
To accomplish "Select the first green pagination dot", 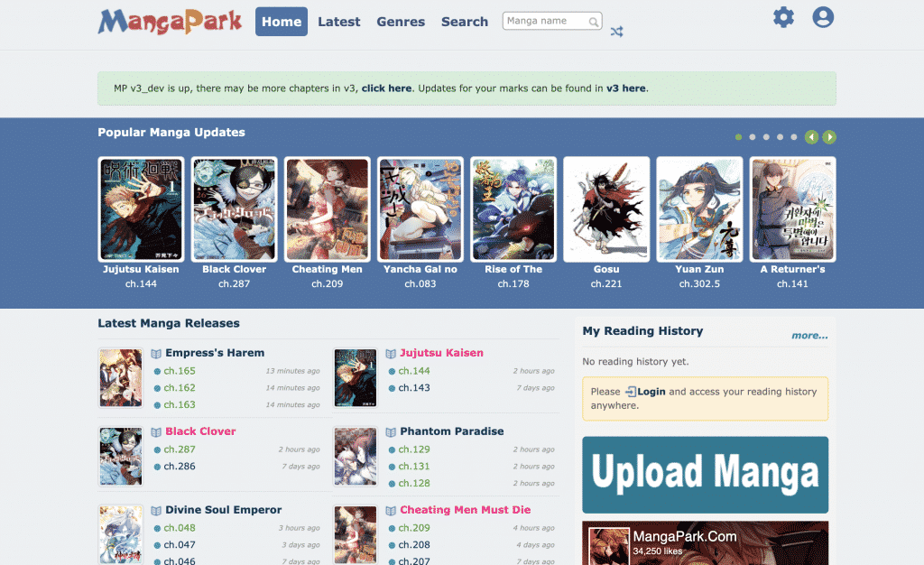I will 738,137.
